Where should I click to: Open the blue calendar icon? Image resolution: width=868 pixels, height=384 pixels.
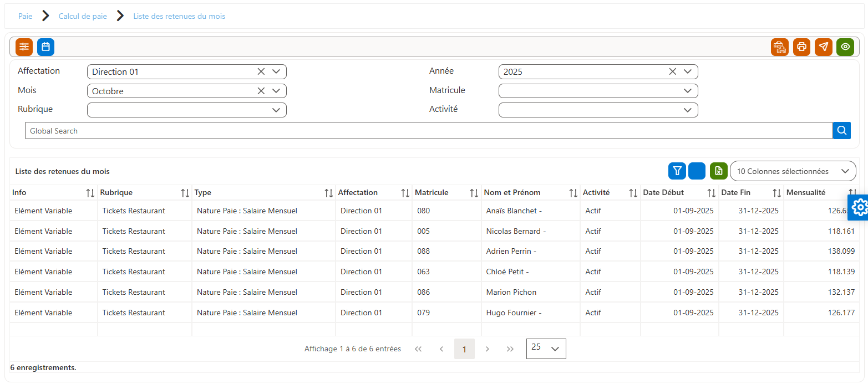46,47
